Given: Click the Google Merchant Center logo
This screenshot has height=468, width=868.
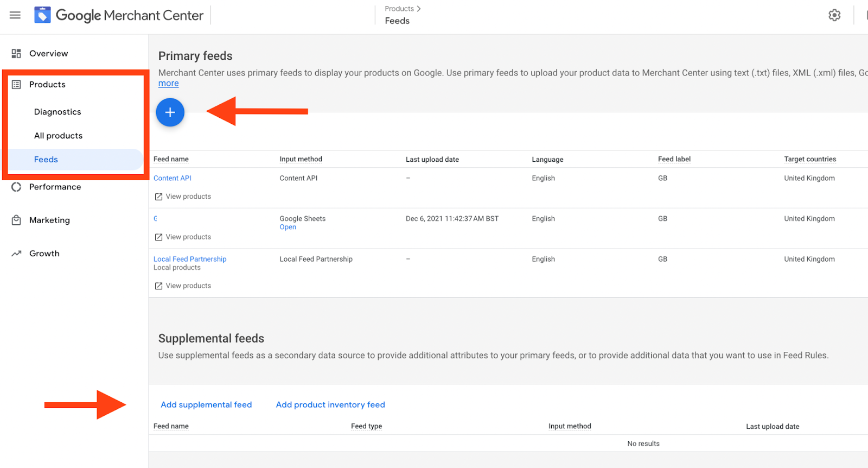Looking at the screenshot, I should 42,15.
